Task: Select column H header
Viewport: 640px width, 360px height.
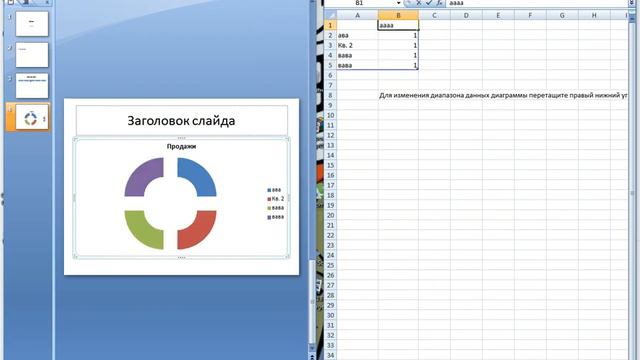Action: [x=594, y=15]
